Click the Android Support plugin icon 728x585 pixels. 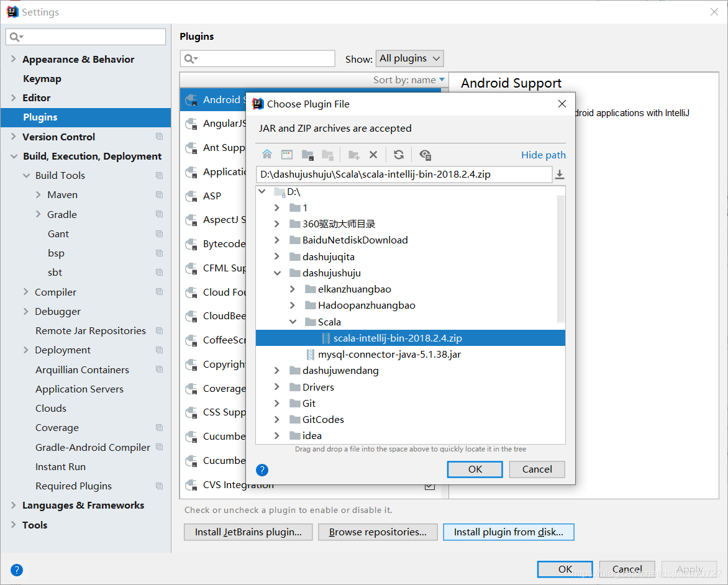191,100
